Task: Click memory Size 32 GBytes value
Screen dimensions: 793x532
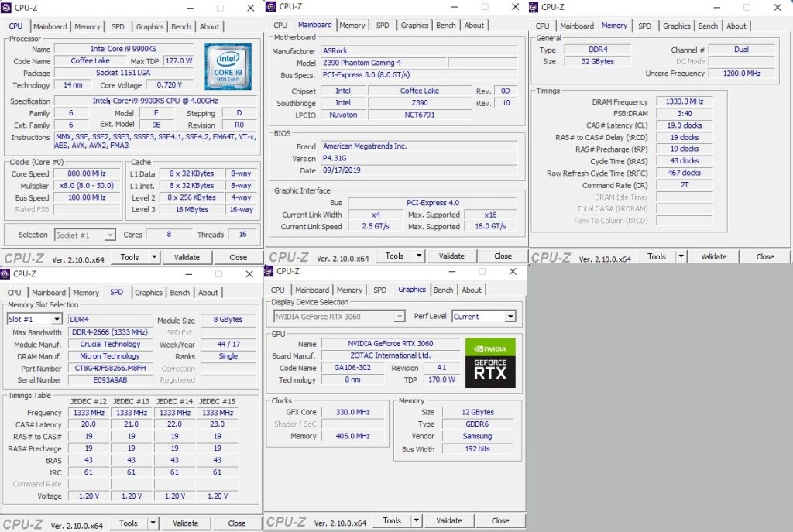Action: [597, 61]
